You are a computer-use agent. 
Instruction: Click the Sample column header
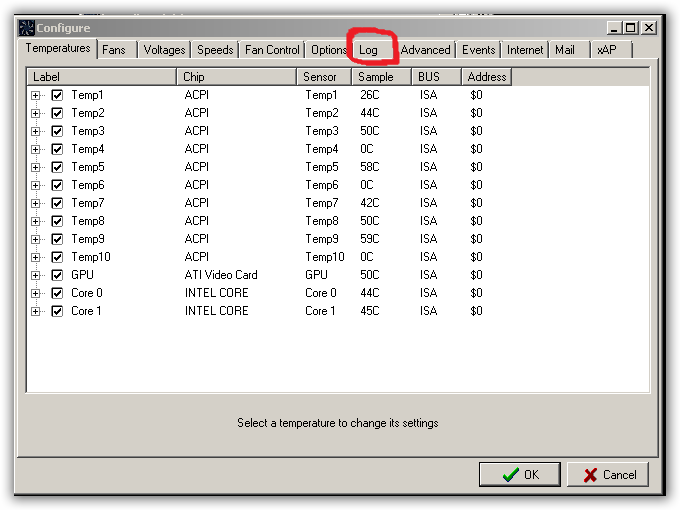point(381,77)
